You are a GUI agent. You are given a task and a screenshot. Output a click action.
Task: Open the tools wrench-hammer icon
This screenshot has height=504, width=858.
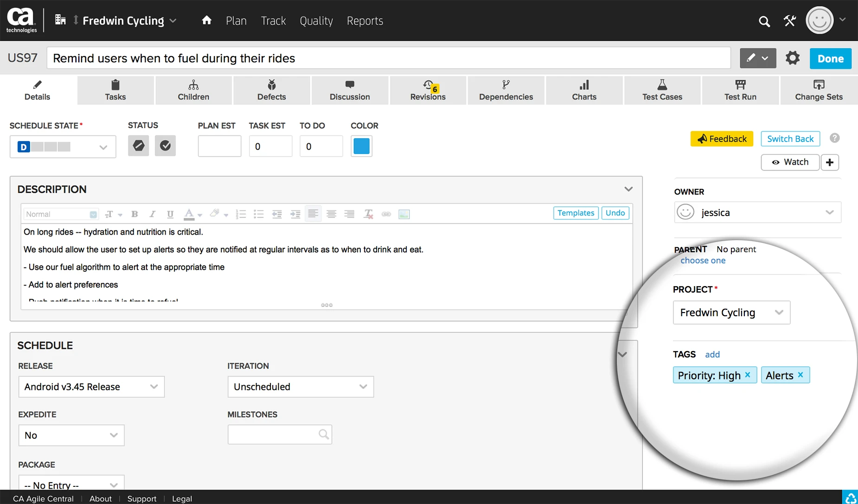(790, 21)
